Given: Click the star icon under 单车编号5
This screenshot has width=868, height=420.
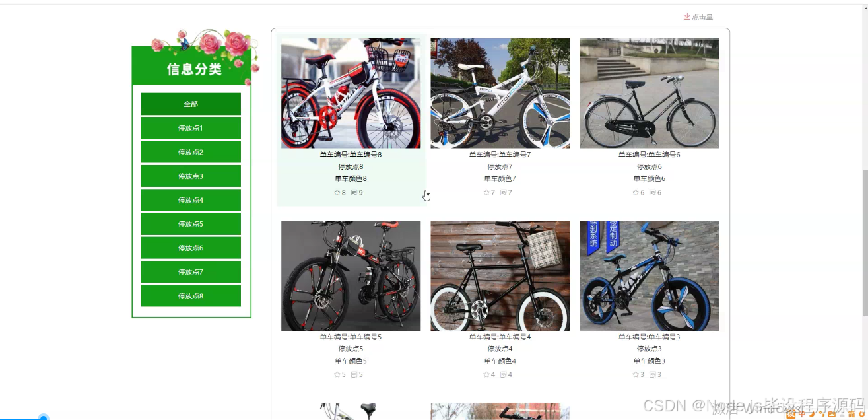Looking at the screenshot, I should point(337,374).
